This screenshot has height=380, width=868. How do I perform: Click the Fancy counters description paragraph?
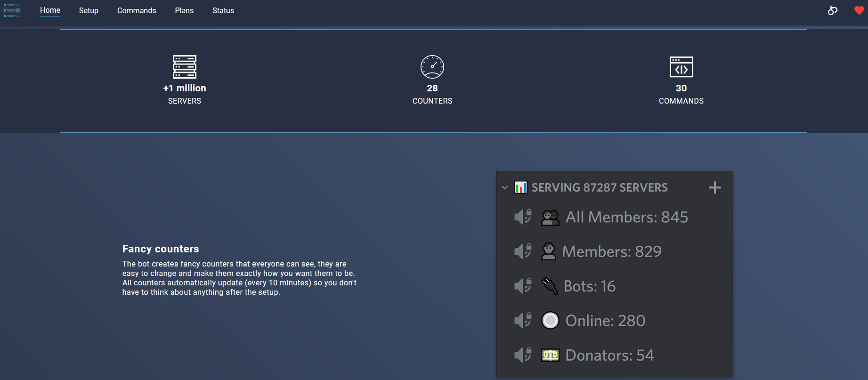pyautogui.click(x=239, y=278)
